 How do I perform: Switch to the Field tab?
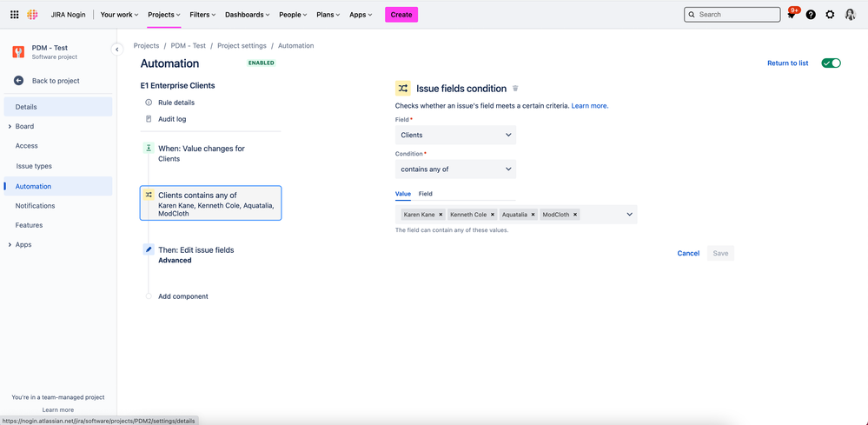[425, 194]
